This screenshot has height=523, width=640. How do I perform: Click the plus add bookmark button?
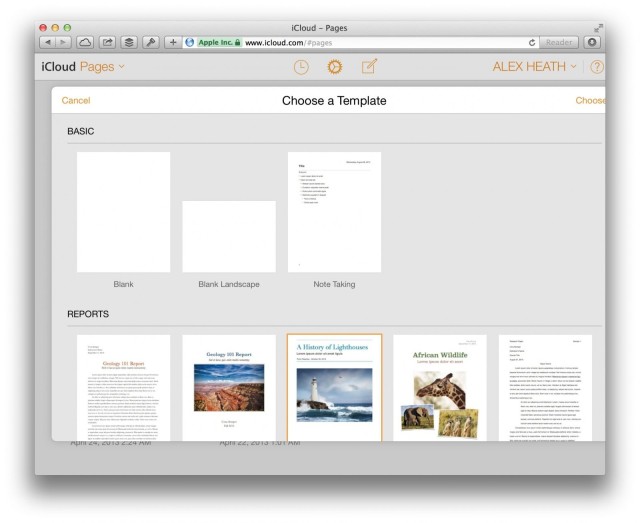(x=174, y=43)
